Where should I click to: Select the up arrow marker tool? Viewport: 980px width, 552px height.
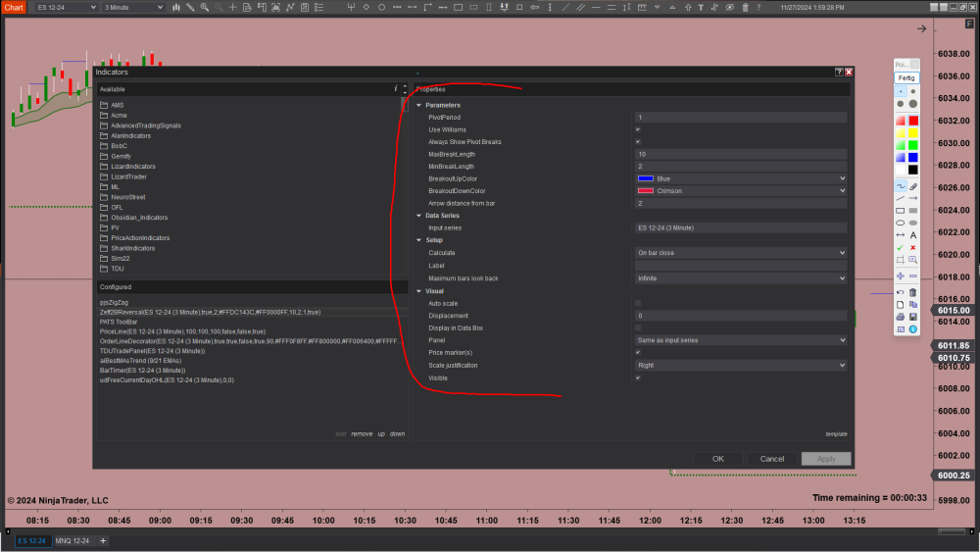[688, 8]
